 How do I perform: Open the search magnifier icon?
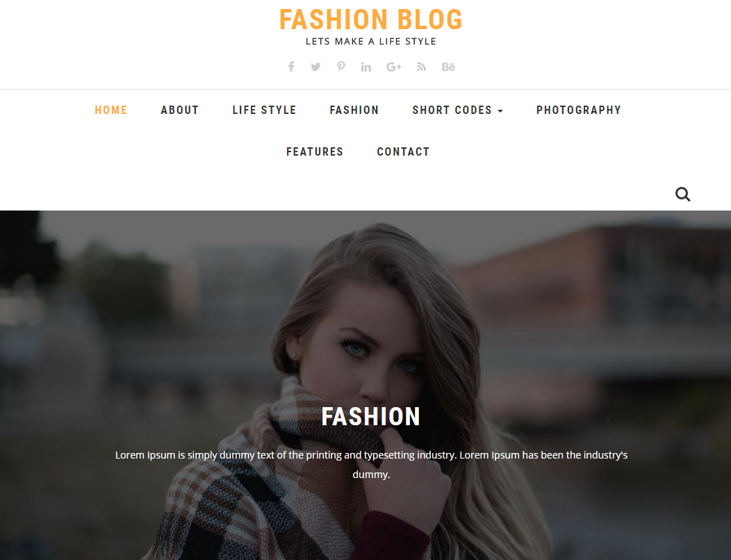point(683,194)
